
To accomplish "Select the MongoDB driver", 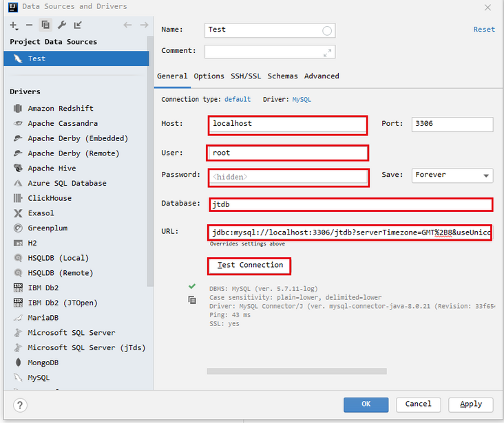I will click(43, 362).
